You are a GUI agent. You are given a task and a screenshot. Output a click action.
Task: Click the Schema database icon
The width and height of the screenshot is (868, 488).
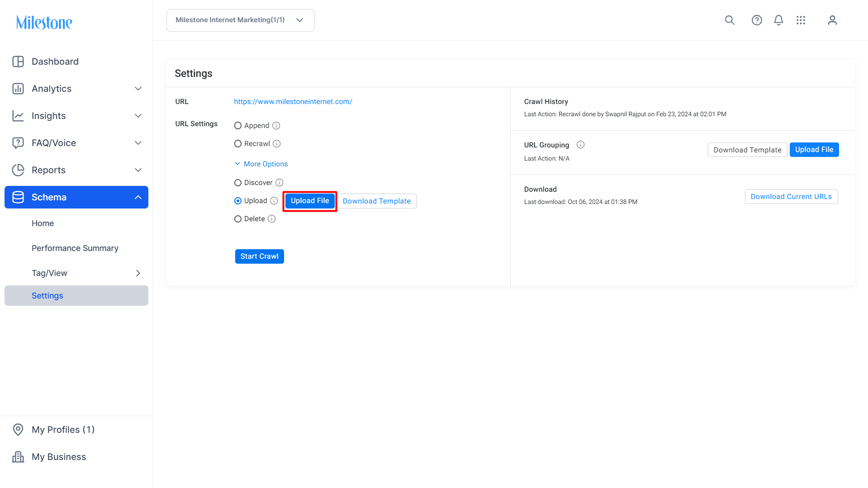(x=18, y=197)
